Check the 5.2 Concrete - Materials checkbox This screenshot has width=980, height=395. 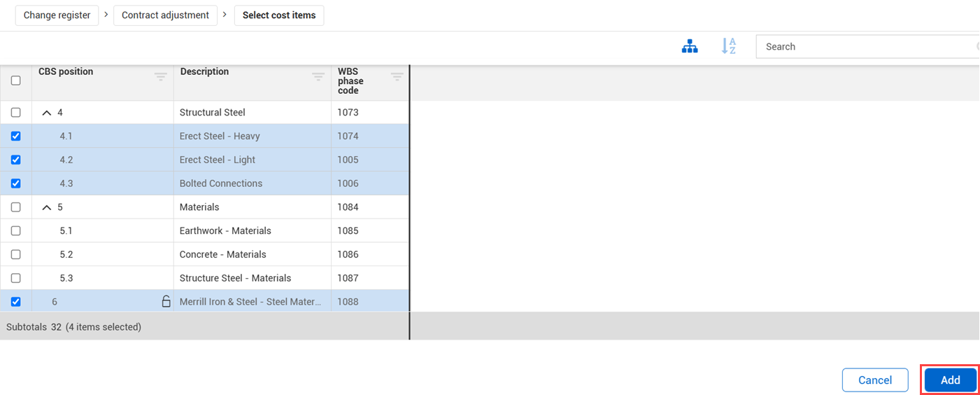[16, 254]
